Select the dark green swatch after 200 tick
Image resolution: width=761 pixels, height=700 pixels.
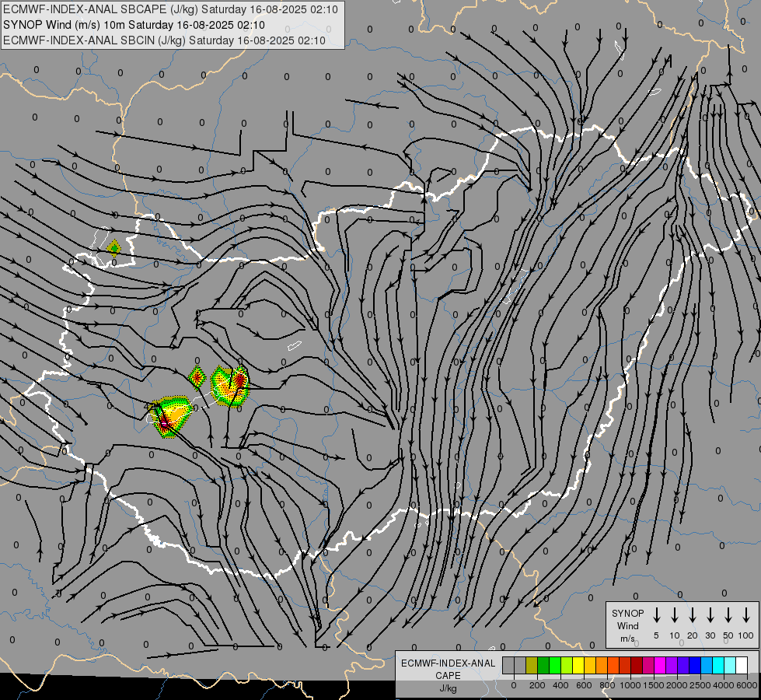(x=543, y=666)
